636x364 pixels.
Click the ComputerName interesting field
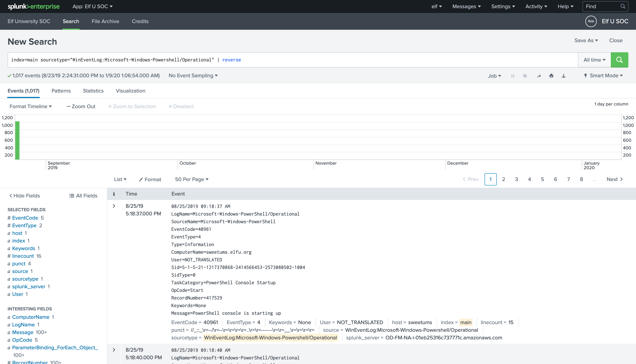(31, 317)
